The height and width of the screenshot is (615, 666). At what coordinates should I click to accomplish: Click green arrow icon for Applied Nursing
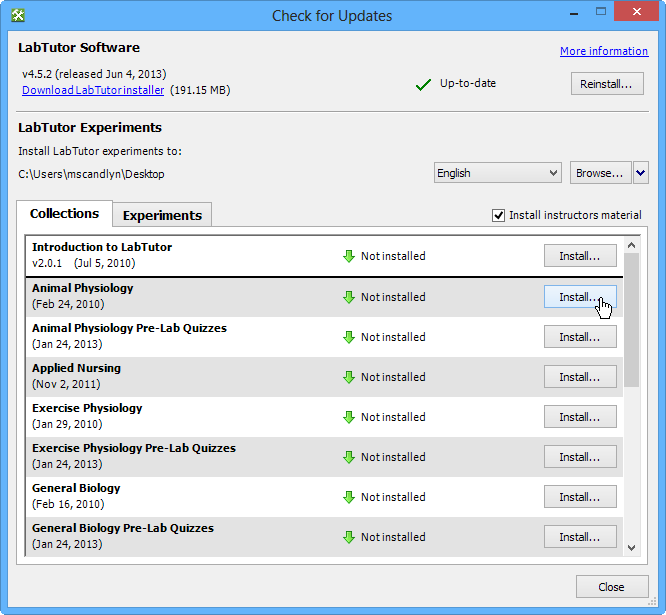349,377
